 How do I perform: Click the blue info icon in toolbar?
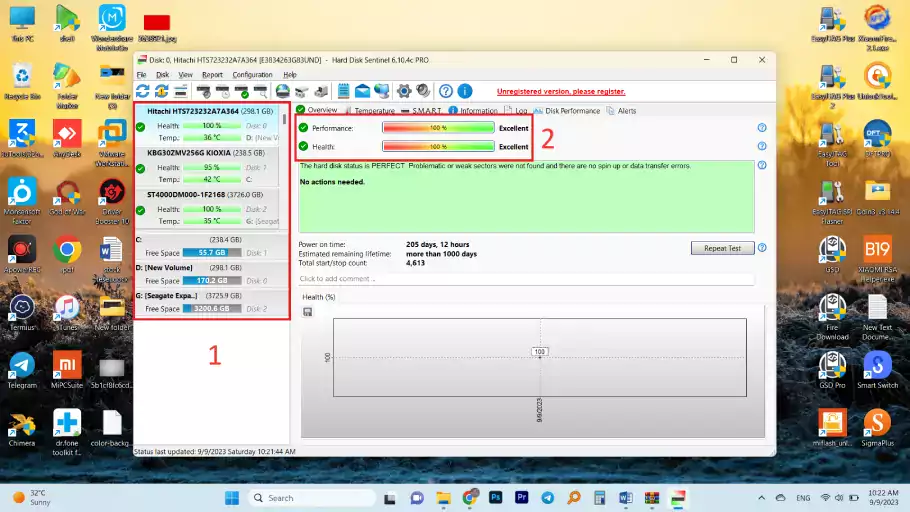coord(463,91)
